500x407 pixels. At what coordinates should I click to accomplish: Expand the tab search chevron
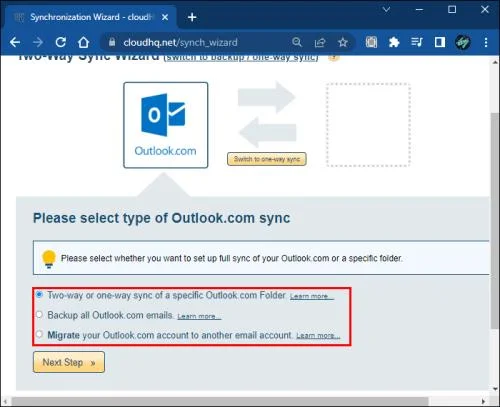(x=386, y=9)
